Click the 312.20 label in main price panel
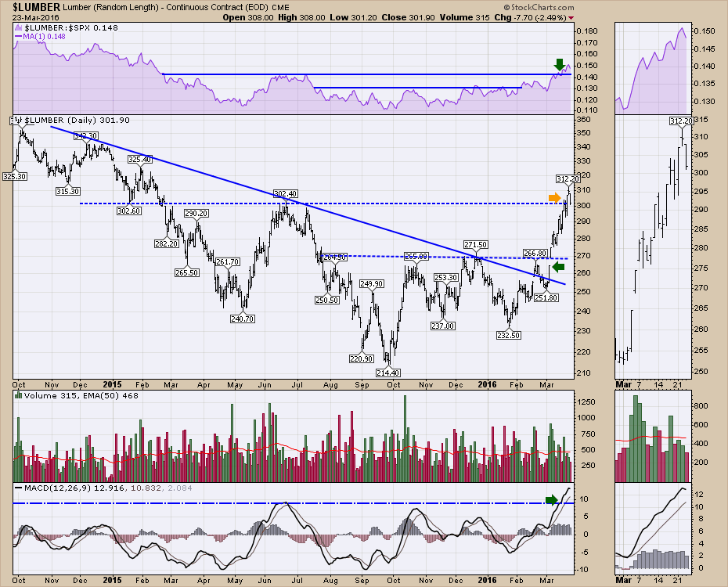Viewport: 728px width, 587px height. pos(568,178)
